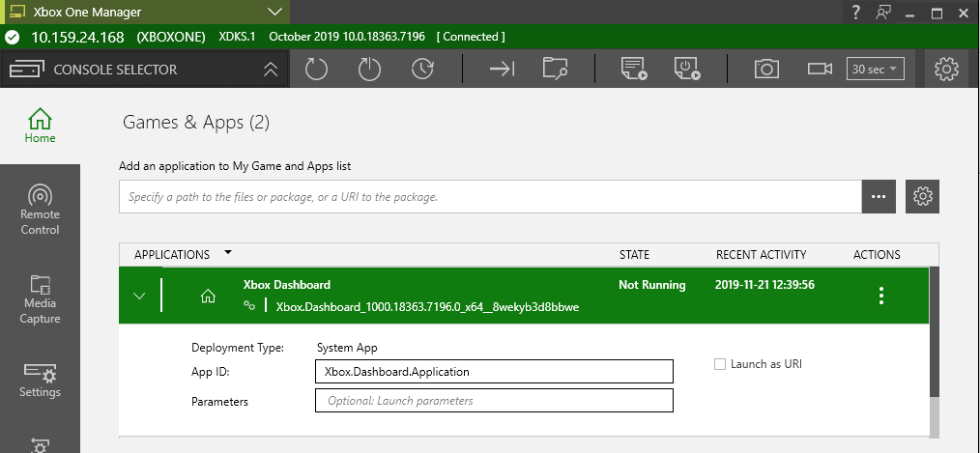Click the Xbox.Dashboard package full name text
The image size is (980, 453).
(427, 307)
